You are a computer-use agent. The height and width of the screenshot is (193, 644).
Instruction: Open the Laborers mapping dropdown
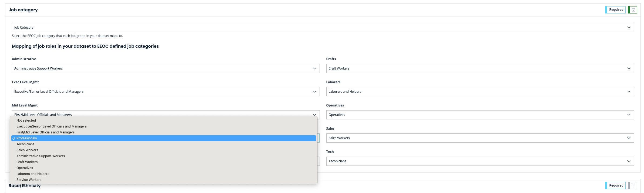coord(480,92)
